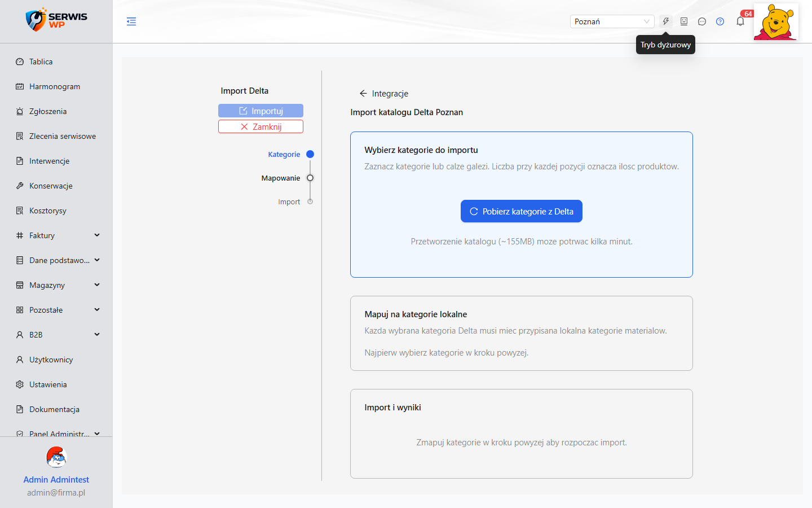
Task: Click the Import i wyniki heading
Action: click(x=392, y=408)
